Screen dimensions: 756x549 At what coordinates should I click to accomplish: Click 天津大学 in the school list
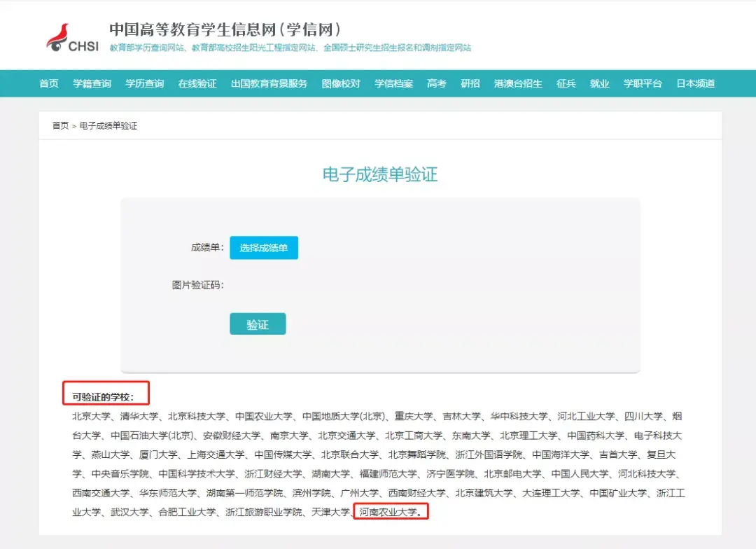coord(330,512)
